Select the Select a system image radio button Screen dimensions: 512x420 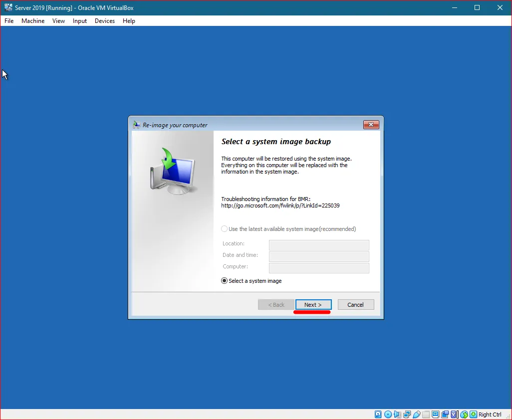(224, 280)
